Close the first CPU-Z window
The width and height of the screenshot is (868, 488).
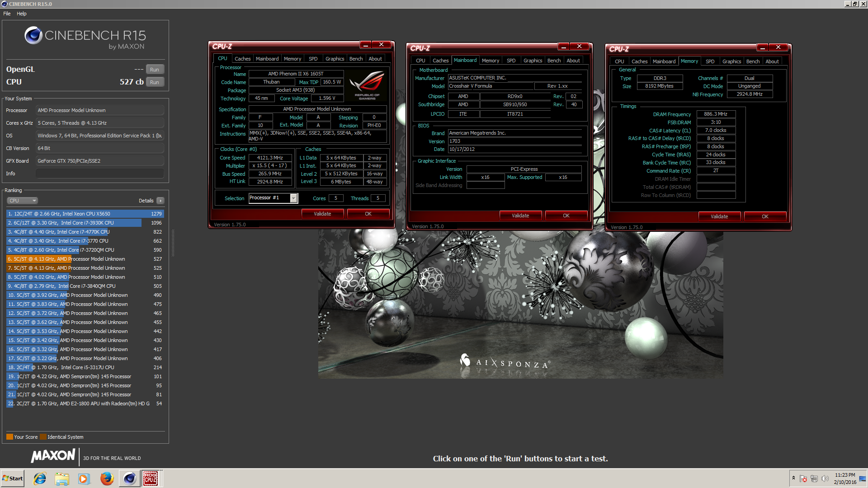[382, 44]
